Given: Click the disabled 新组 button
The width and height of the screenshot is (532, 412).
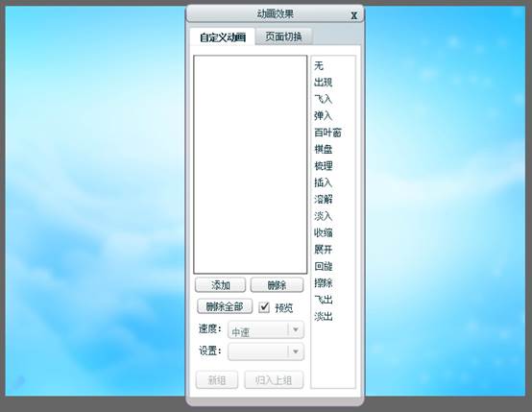Looking at the screenshot, I should point(217,379).
